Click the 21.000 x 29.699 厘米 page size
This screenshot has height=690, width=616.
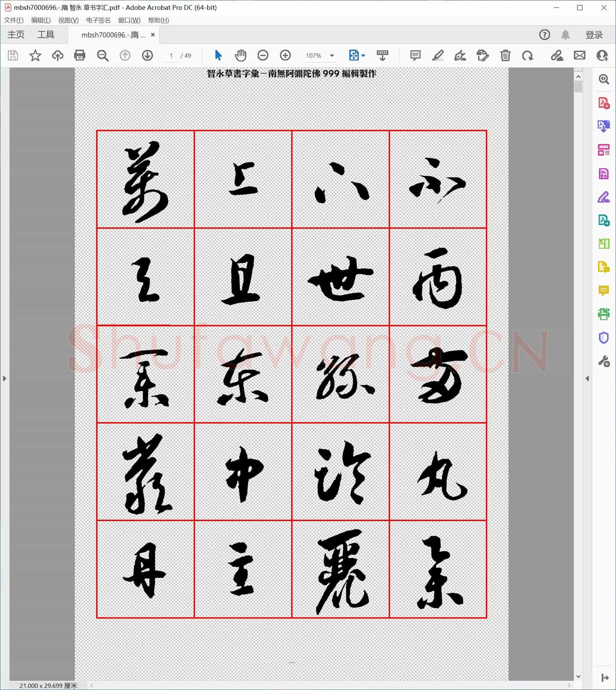48,685
